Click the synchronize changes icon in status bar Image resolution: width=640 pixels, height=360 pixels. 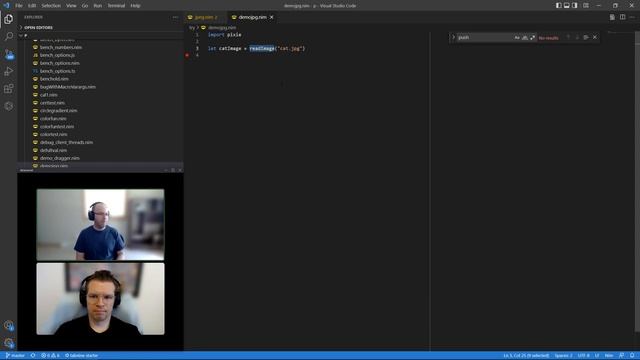(33, 356)
